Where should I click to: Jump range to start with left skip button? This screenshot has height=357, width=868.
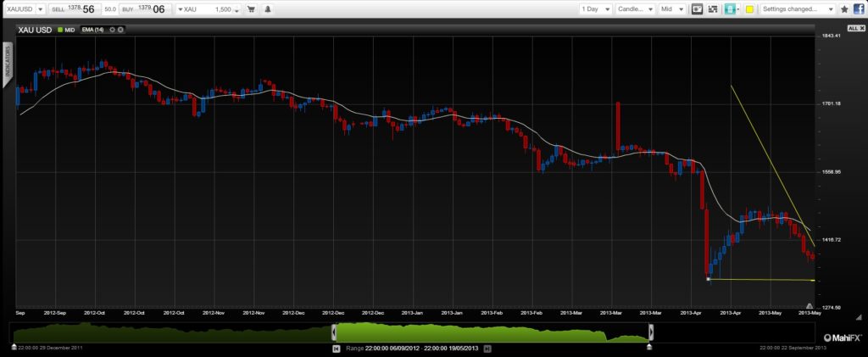click(336, 349)
